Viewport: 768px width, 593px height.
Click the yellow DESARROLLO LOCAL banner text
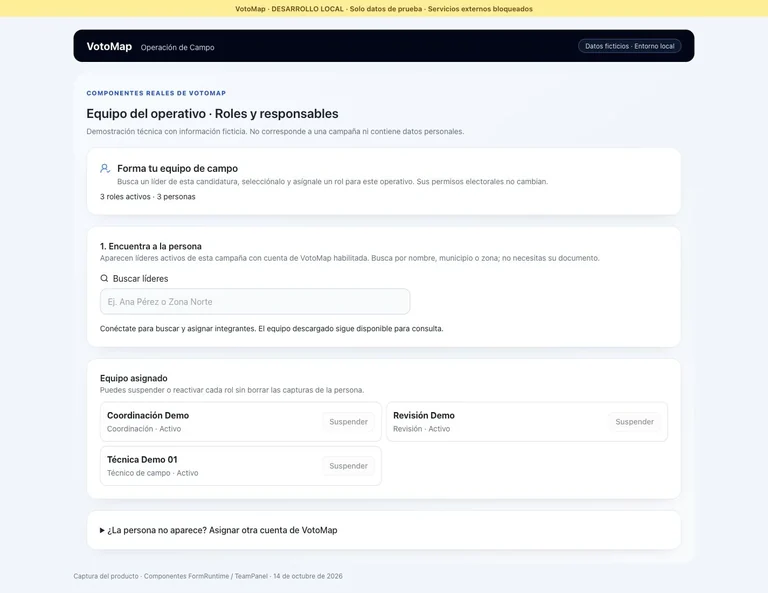click(384, 9)
